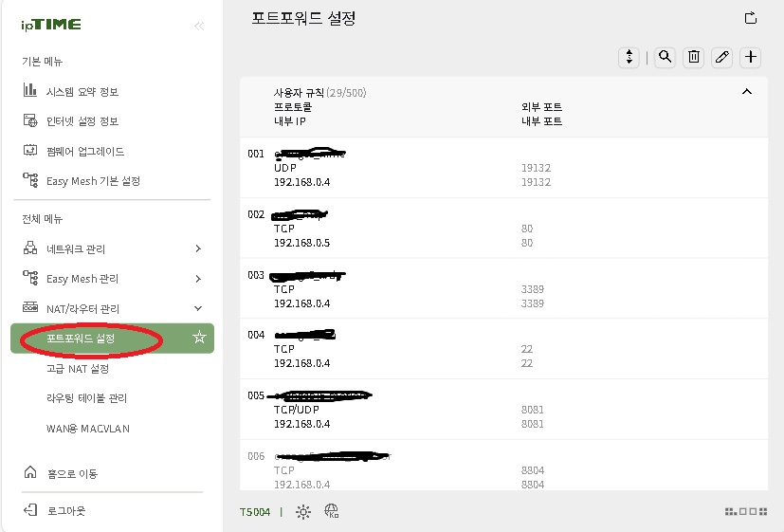Go to 홈으로 이동 link
The height and width of the screenshot is (532, 784).
pos(72,473)
